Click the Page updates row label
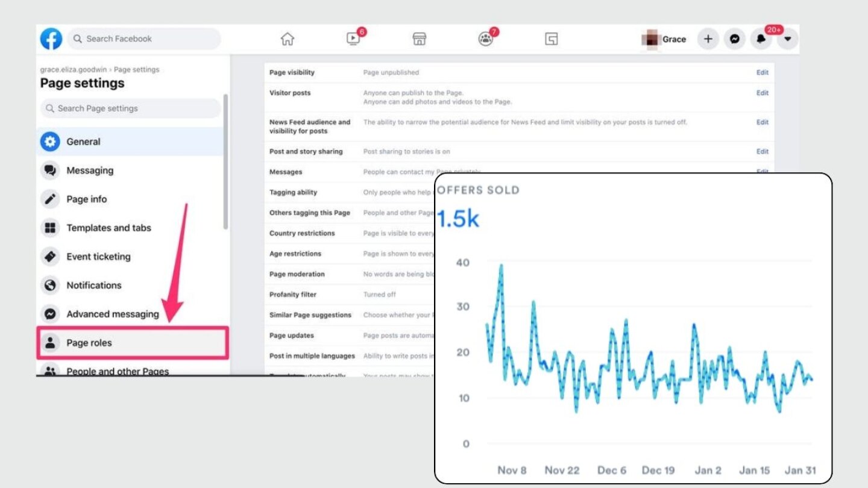The height and width of the screenshot is (488, 868). (292, 336)
